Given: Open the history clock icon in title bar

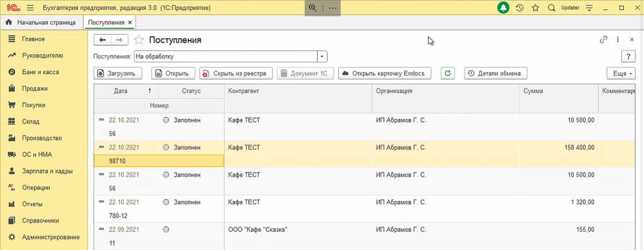Looking at the screenshot, I should (519, 8).
